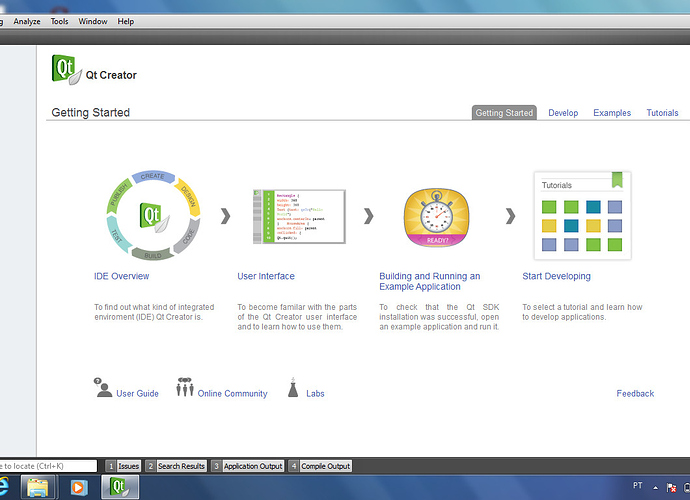This screenshot has height=500, width=690.
Task: Open the Tutorials grid thumbnail
Action: [583, 216]
